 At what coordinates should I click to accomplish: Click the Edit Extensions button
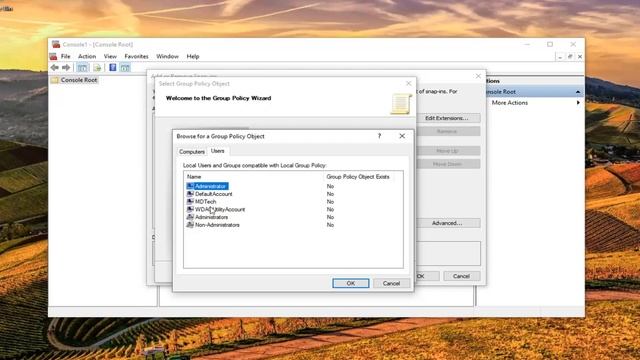(x=447, y=118)
